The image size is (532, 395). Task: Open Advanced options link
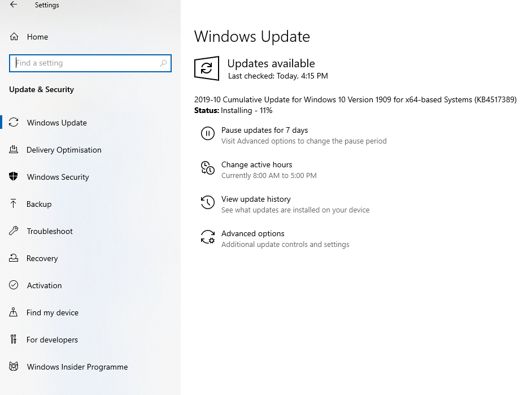pos(253,233)
